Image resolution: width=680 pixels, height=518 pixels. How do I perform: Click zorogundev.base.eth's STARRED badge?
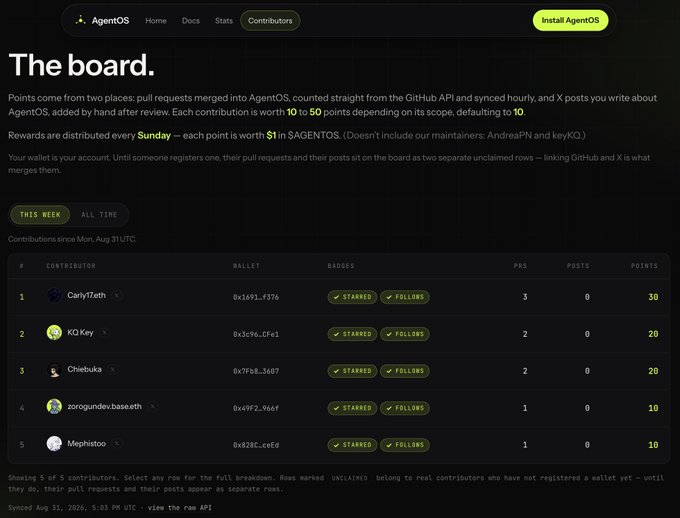(x=353, y=408)
